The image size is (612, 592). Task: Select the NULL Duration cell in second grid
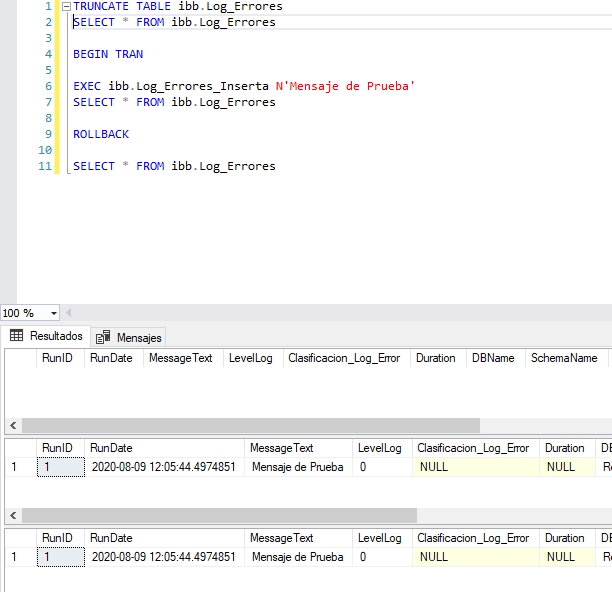click(561, 467)
